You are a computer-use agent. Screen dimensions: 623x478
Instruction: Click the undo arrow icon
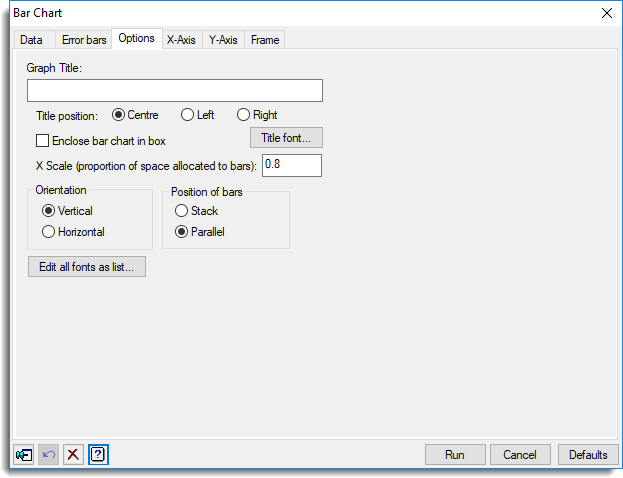point(49,455)
